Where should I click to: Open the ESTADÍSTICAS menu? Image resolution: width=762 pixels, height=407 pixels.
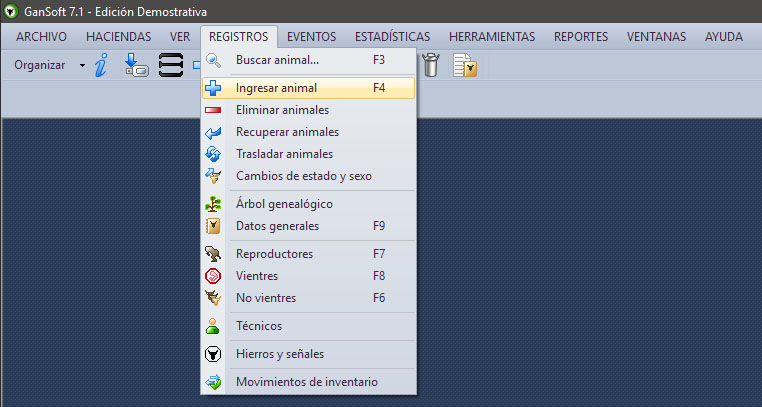click(392, 36)
